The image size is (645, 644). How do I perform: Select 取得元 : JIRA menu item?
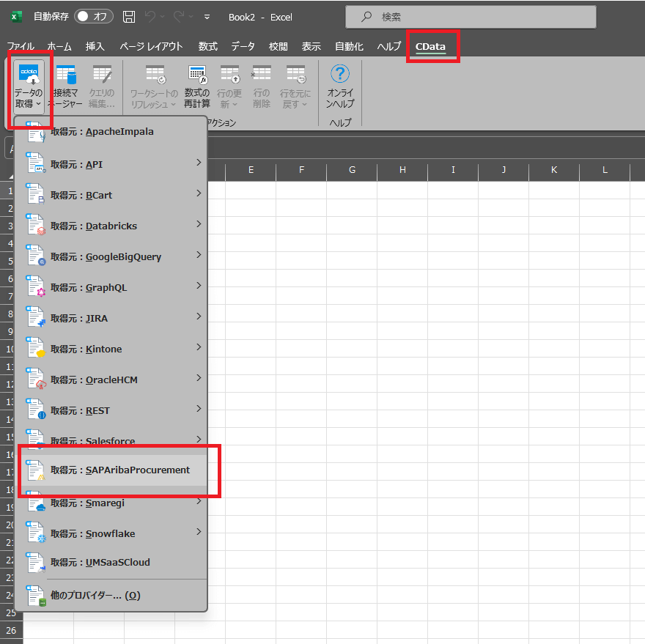pos(111,318)
